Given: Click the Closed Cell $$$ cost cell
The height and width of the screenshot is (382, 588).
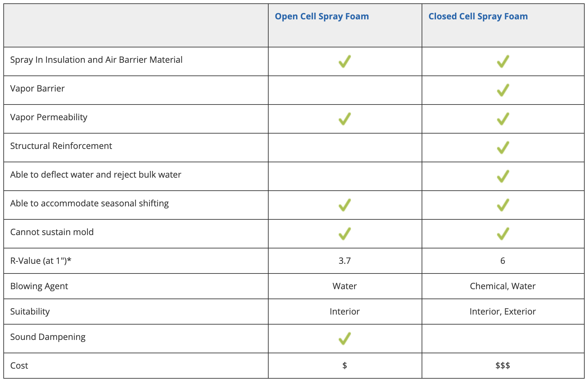Looking at the screenshot, I should (502, 366).
